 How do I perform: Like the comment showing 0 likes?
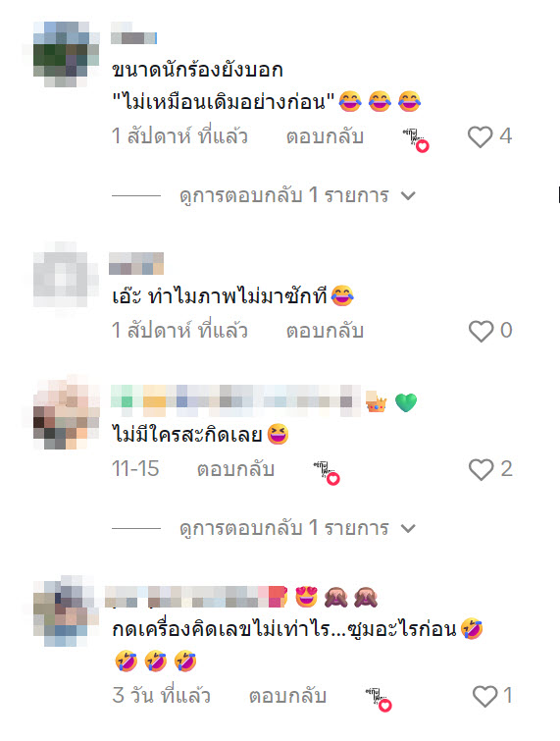(481, 331)
